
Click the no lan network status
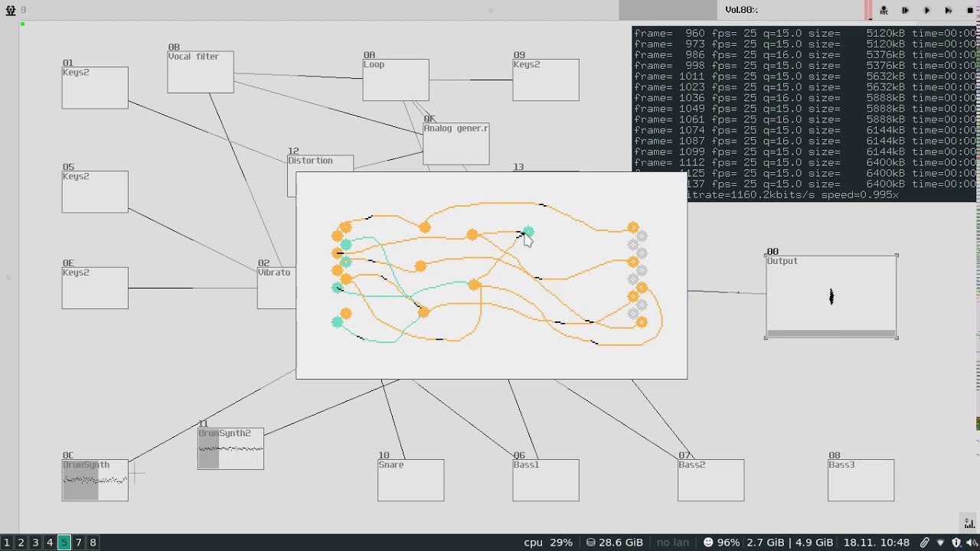pyautogui.click(x=673, y=543)
